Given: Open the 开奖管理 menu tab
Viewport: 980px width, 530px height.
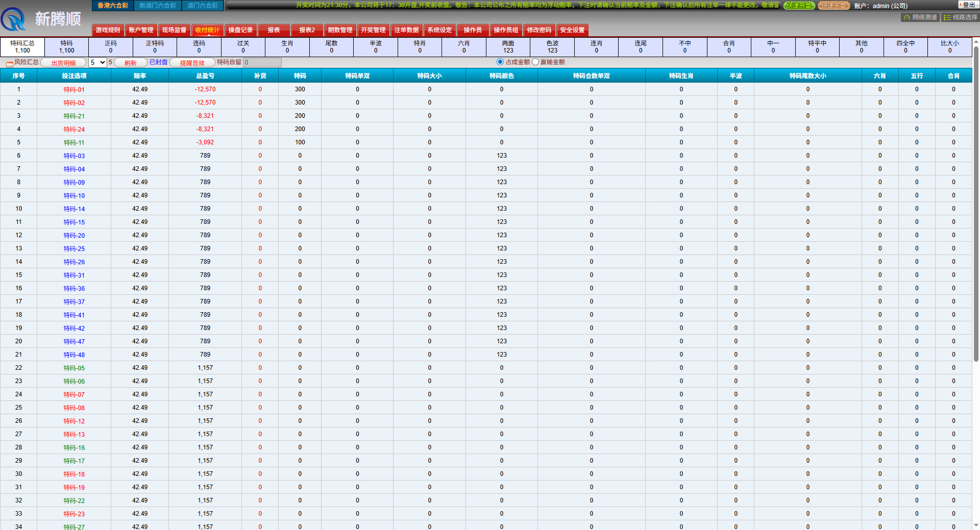Looking at the screenshot, I should click(373, 30).
